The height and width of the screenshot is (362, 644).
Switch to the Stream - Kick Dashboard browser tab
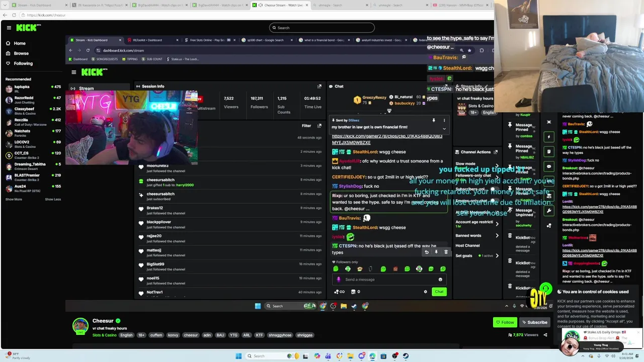38,5
